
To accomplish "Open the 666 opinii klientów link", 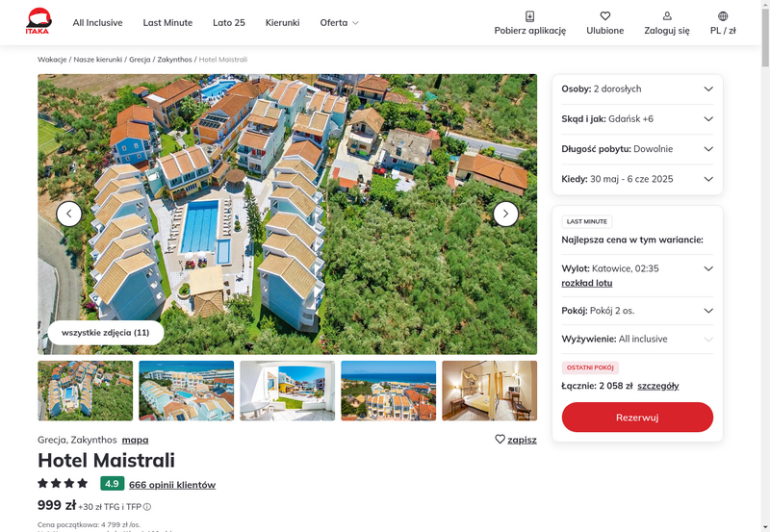I will tap(172, 485).
